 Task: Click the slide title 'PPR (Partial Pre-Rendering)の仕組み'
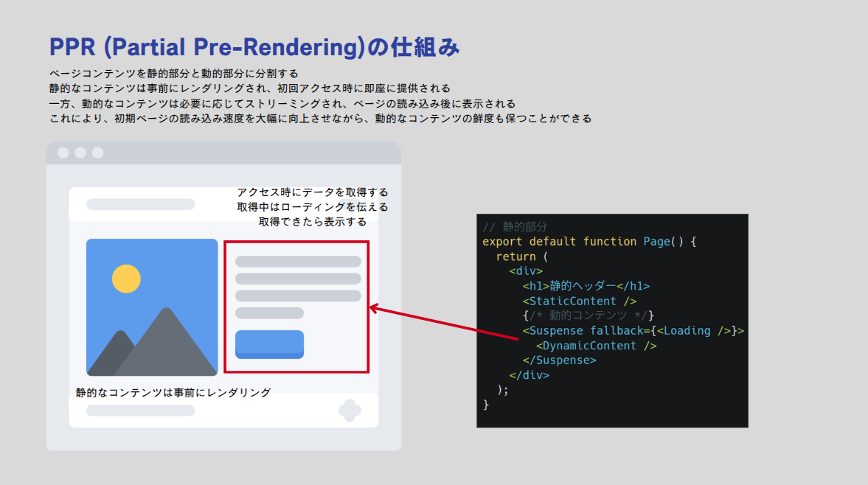click(254, 48)
